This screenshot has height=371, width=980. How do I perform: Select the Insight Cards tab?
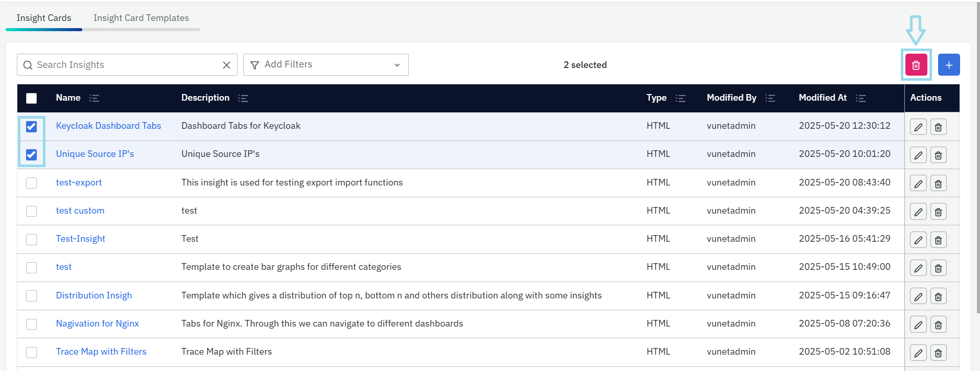44,18
